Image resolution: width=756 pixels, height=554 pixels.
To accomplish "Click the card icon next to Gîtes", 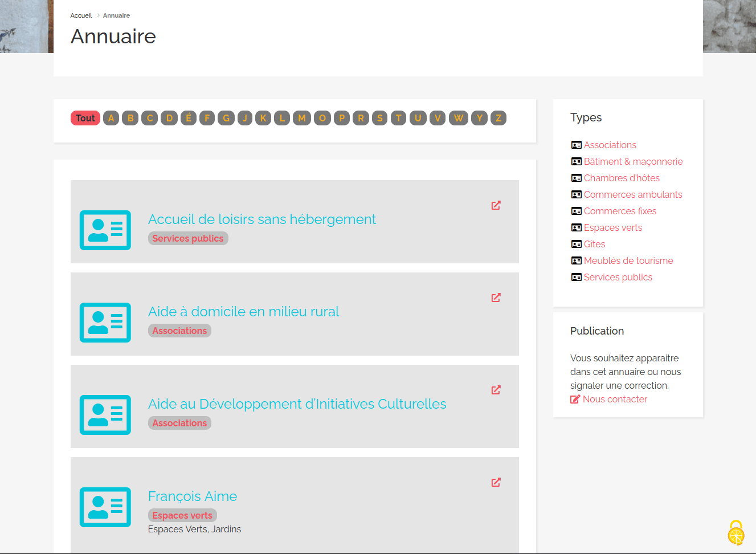I will pos(576,244).
